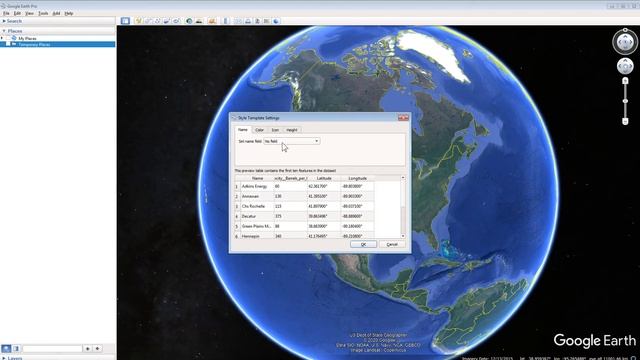640x360 pixels.
Task: Switch to the Icon tab
Action: tap(275, 130)
